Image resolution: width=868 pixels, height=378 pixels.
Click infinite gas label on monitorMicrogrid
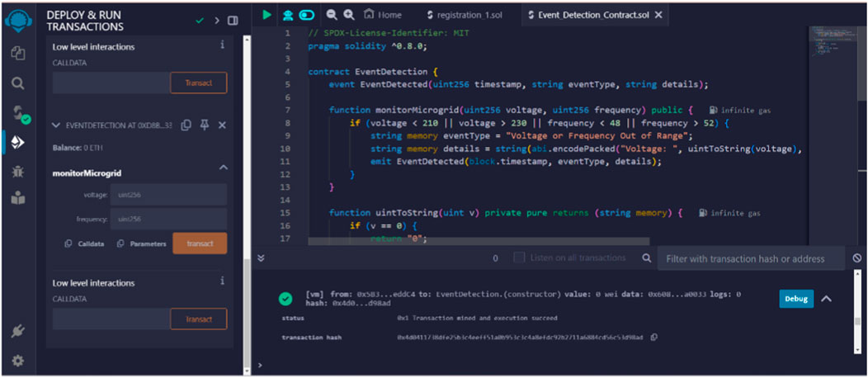[740, 110]
